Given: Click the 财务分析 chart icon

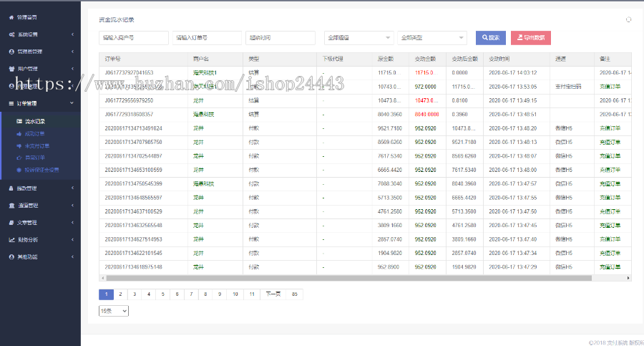Looking at the screenshot, I should click(11, 239).
